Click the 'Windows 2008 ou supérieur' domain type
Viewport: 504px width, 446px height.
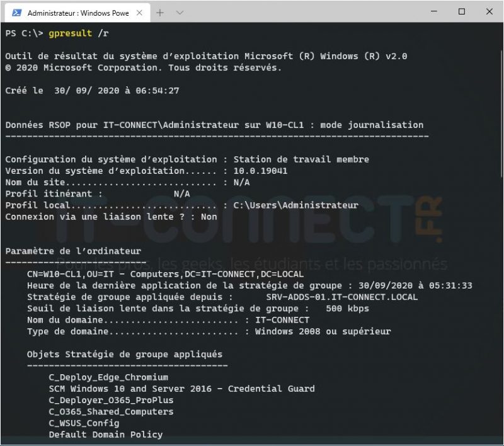pos(323,331)
